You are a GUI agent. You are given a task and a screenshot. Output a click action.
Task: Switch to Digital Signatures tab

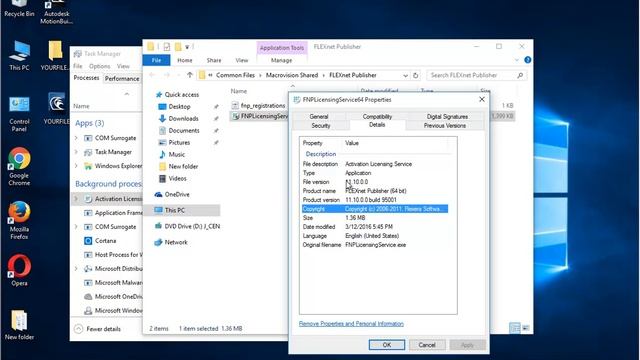447,116
